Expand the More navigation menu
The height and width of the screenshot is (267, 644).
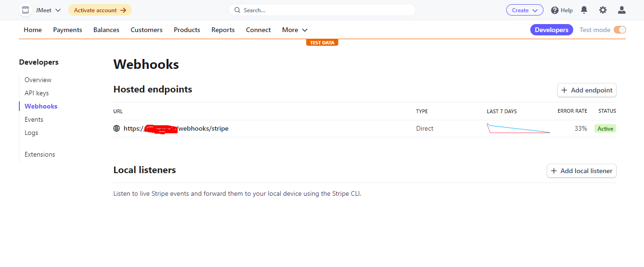[295, 30]
